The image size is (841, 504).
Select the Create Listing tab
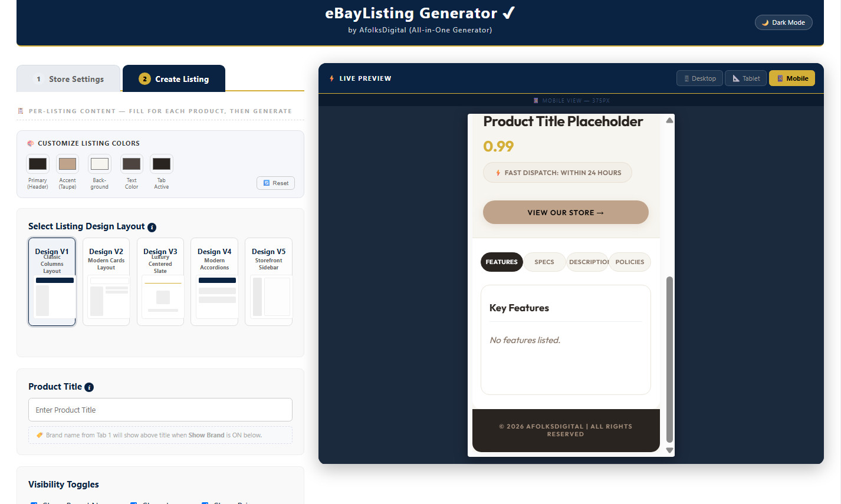(174, 79)
